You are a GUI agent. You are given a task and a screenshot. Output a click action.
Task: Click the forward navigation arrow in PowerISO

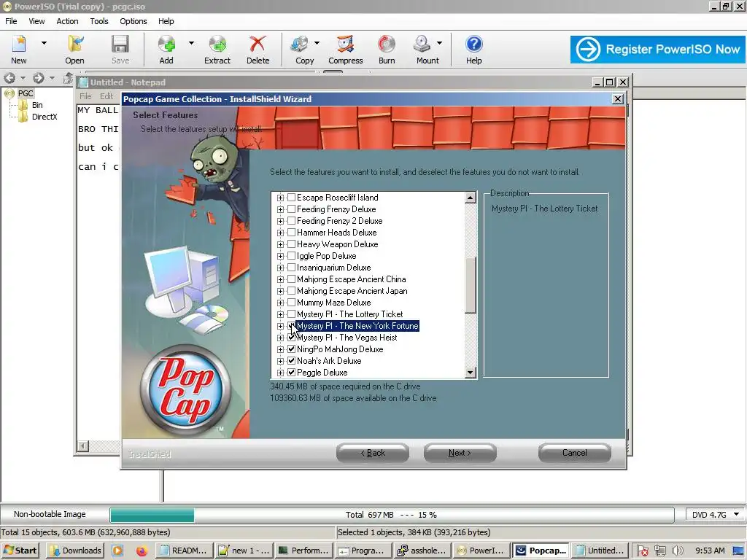tap(38, 77)
